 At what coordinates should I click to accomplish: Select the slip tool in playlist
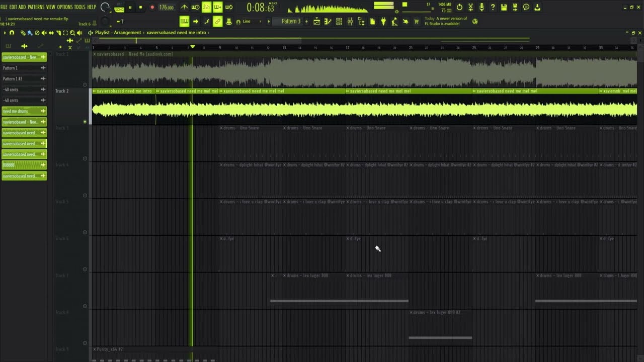pos(51,33)
